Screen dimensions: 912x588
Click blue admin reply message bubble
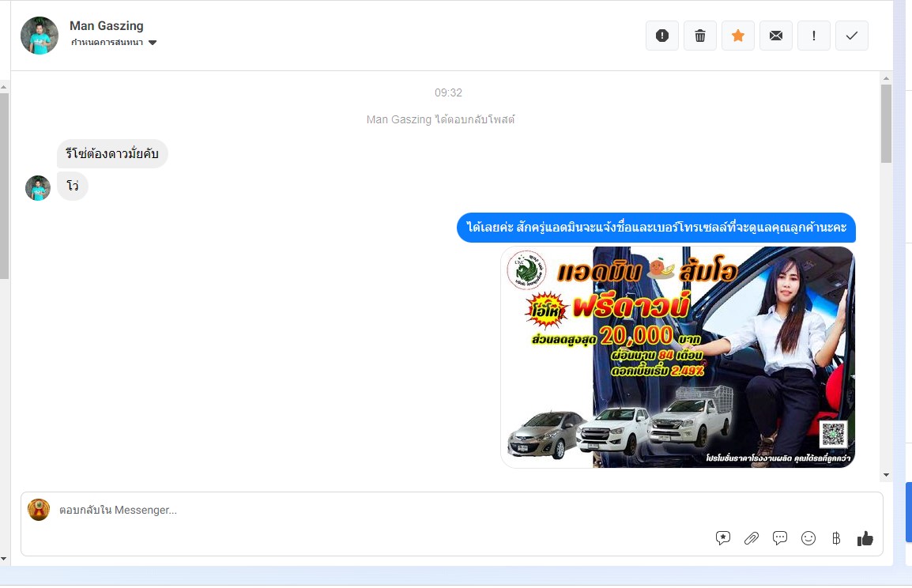[656, 228]
